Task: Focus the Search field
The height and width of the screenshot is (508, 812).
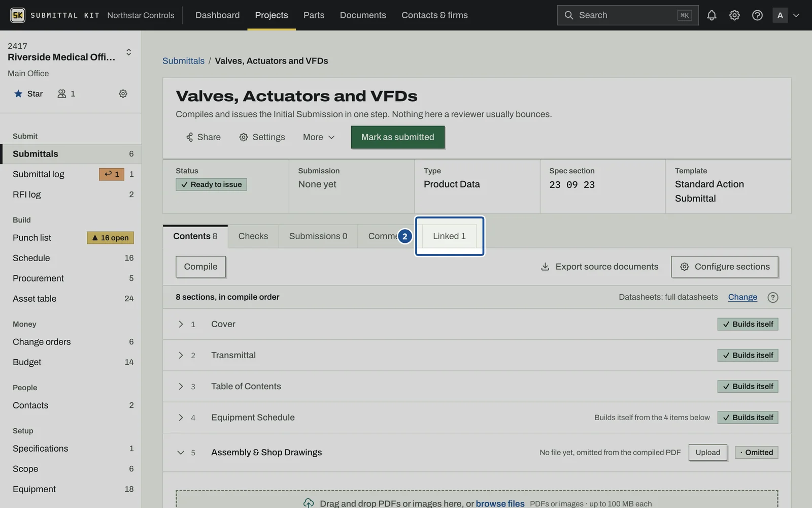Action: point(628,15)
